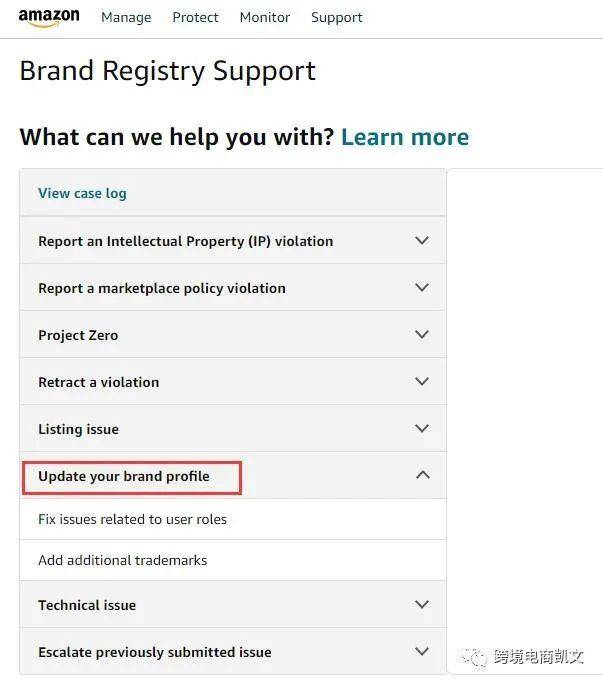Click the Update your brand profile heading
Screen dimensions: 603x684
pyautogui.click(x=124, y=477)
